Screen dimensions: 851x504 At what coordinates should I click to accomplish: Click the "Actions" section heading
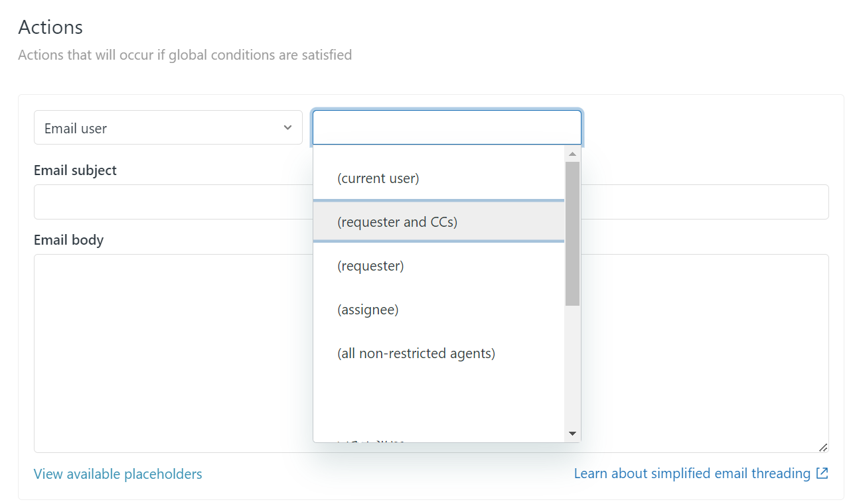(x=50, y=27)
